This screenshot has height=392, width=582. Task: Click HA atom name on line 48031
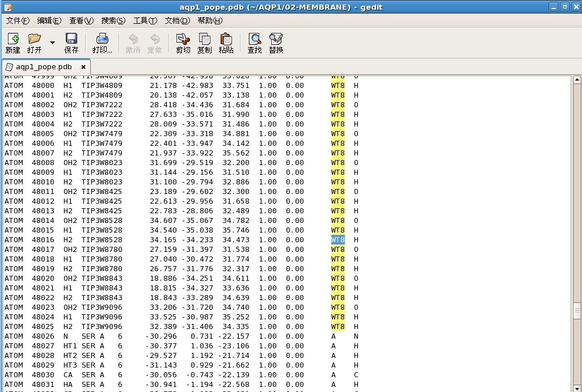[x=68, y=385]
